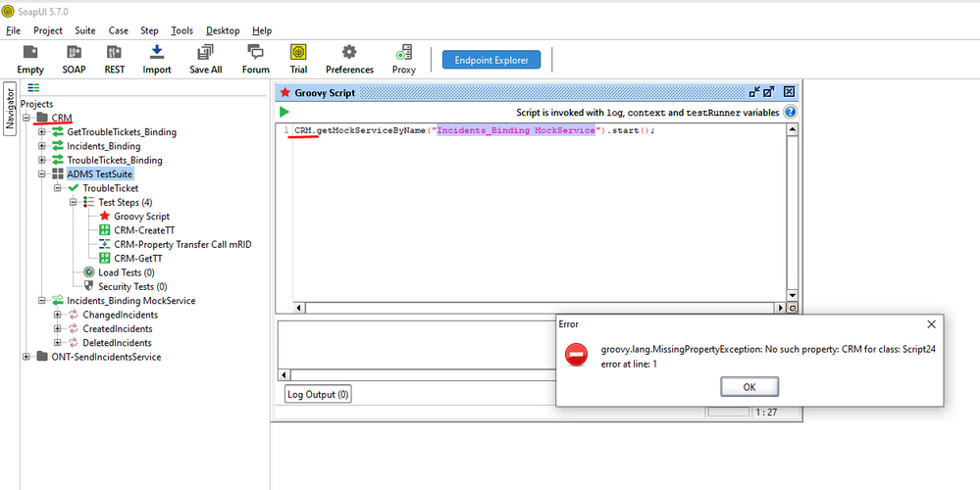Expand the ChangedIncidents node
Viewport: 980px width, 490px height.
pyautogui.click(x=58, y=315)
